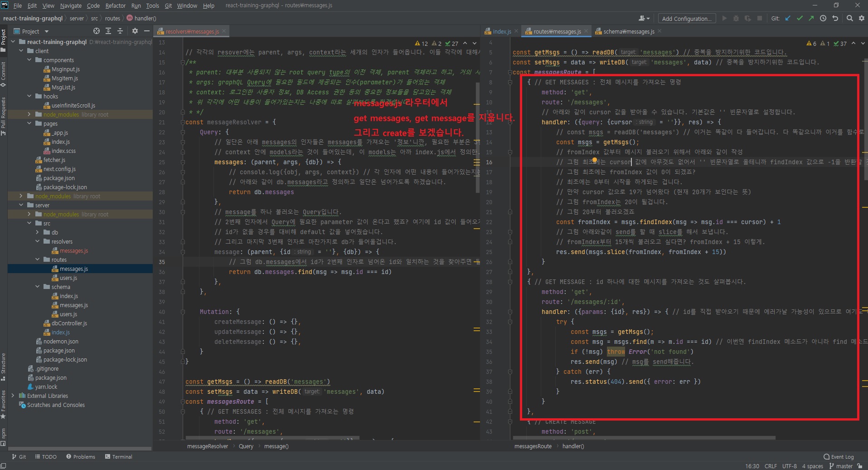Switch to schema messages.js tab
The width and height of the screenshot is (868, 470).
pos(628,31)
